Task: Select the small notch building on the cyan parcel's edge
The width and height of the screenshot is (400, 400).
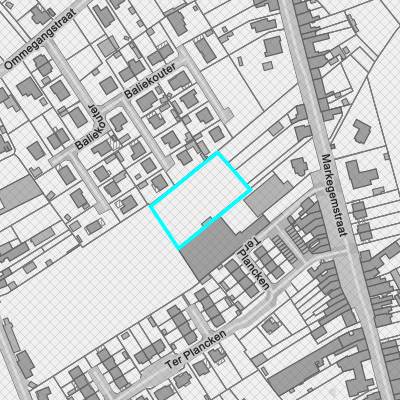Action: click(207, 221)
